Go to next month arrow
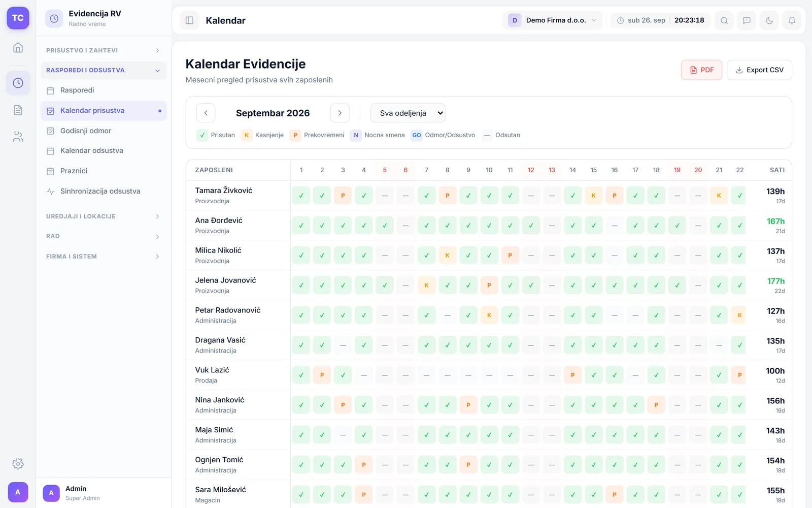This screenshot has height=508, width=812. [340, 113]
